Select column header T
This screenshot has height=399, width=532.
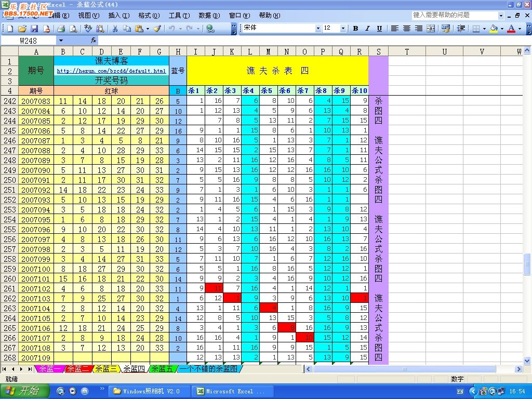[407, 51]
